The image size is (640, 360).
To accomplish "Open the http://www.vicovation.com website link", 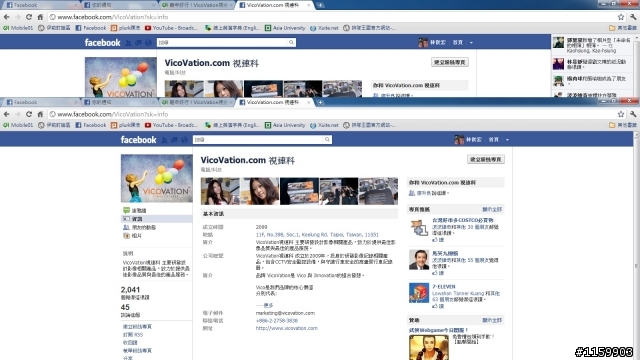I will [x=287, y=328].
